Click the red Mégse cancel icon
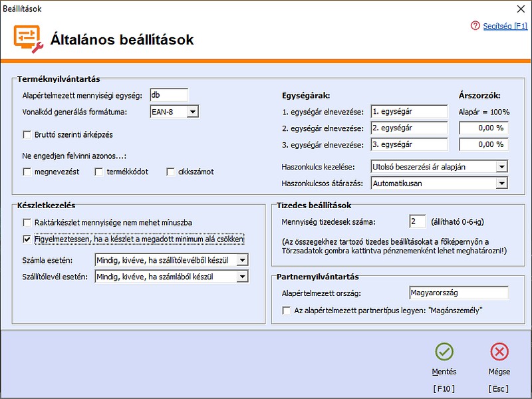 pyautogui.click(x=499, y=350)
